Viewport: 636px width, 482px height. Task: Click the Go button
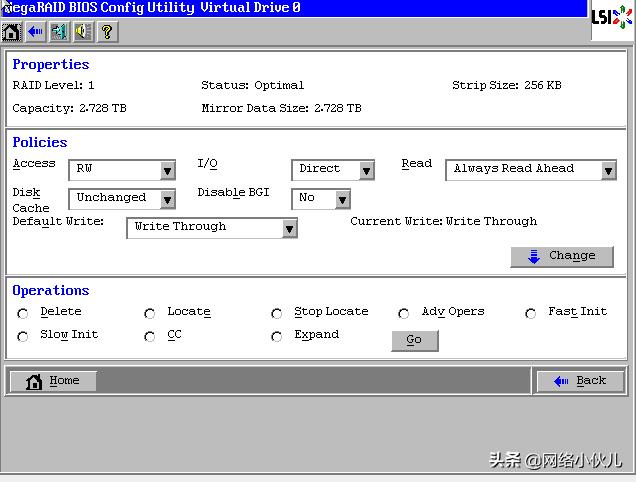(415, 340)
